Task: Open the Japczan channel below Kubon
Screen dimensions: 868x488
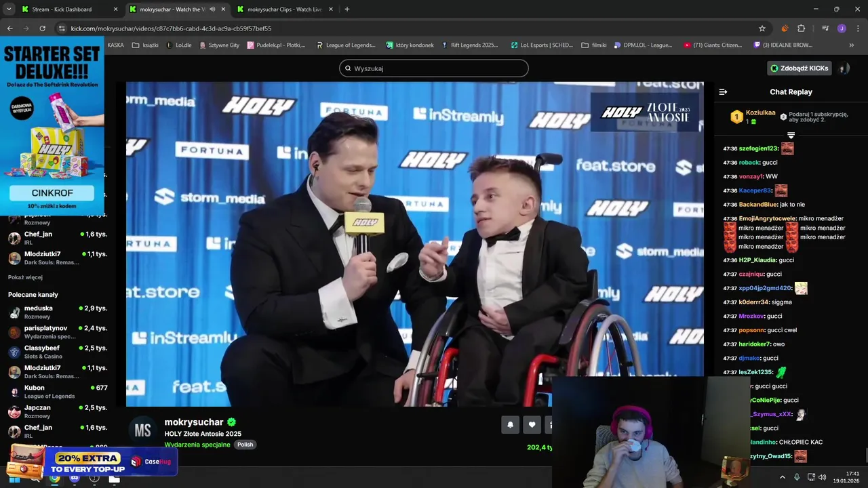Action: point(58,411)
